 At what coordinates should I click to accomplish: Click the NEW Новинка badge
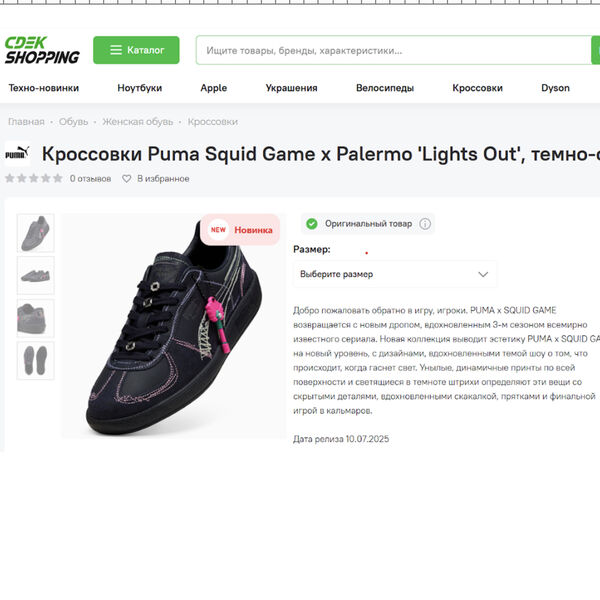[x=240, y=230]
